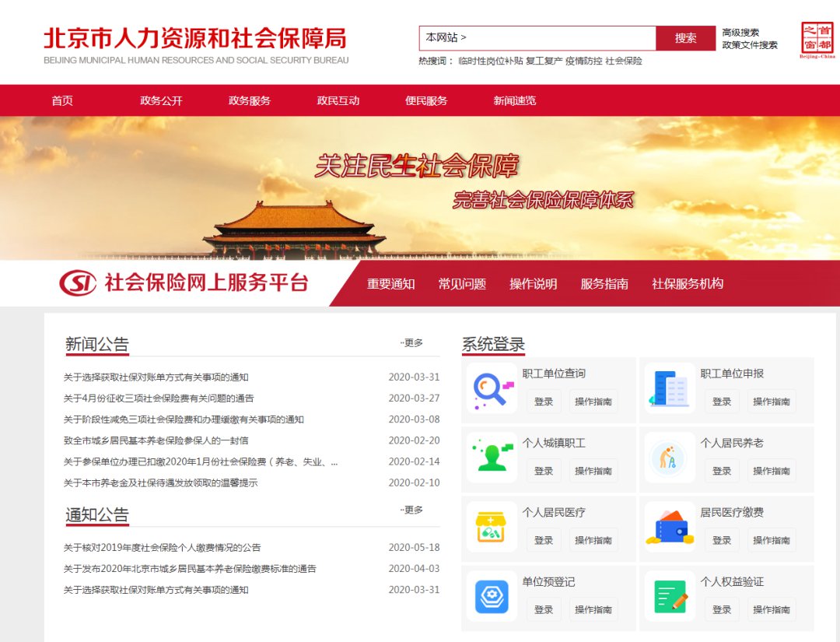The width and height of the screenshot is (840, 642).
Task: Click the 个人权益验证 green document icon
Action: 670,596
